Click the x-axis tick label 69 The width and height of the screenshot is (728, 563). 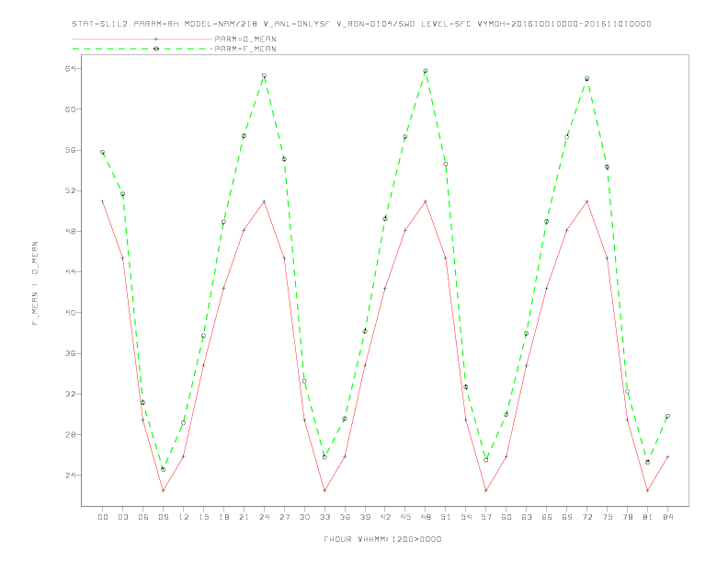(567, 517)
